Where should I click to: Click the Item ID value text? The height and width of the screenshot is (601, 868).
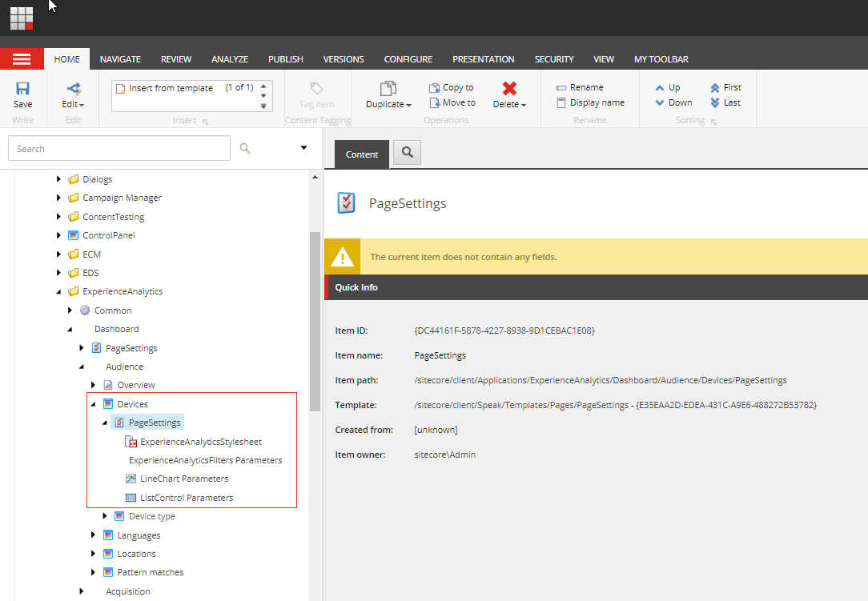[504, 331]
